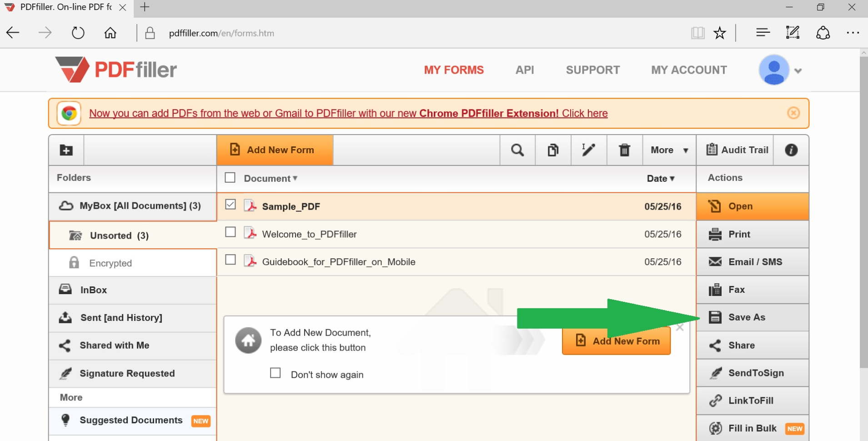
Task: Click the copy document icon
Action: pos(552,150)
